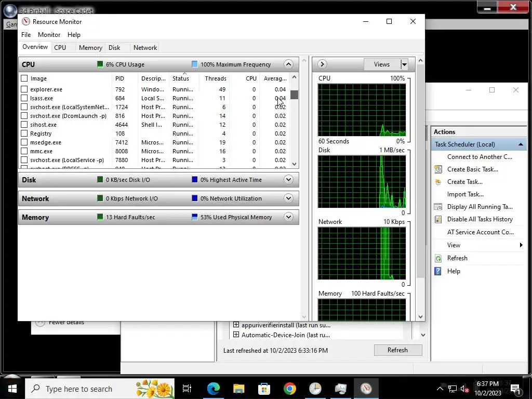532x399 pixels.
Task: Sort by Average CPU column header
Action: (275, 78)
